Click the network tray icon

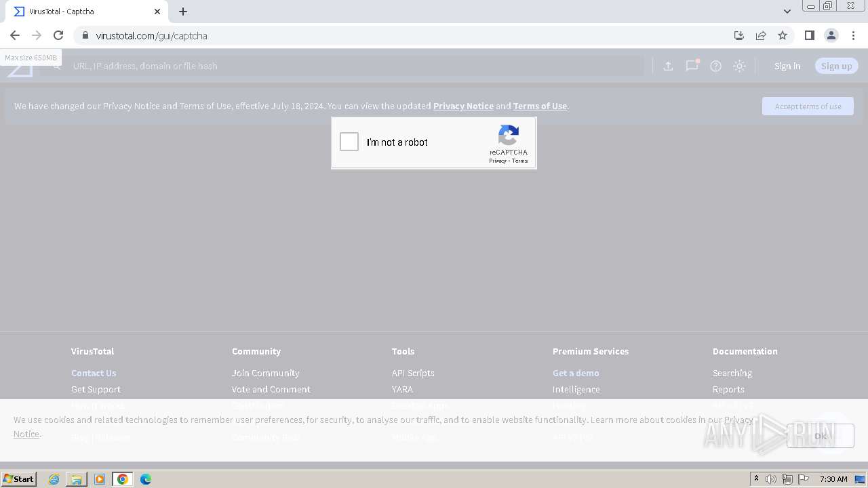(x=787, y=479)
